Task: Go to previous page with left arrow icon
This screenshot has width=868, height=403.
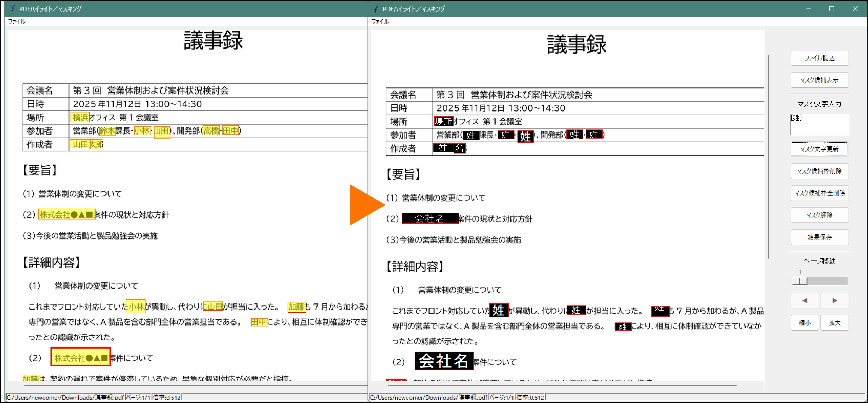Action: pos(805,301)
